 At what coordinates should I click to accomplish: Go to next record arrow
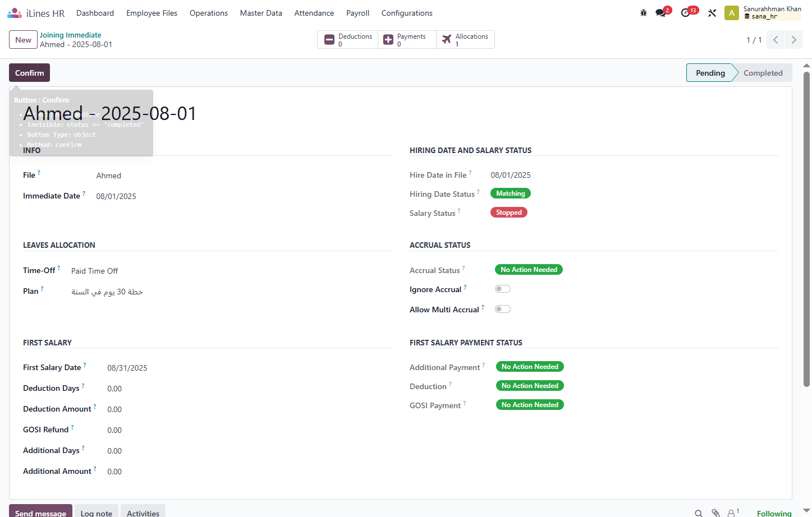pos(793,40)
